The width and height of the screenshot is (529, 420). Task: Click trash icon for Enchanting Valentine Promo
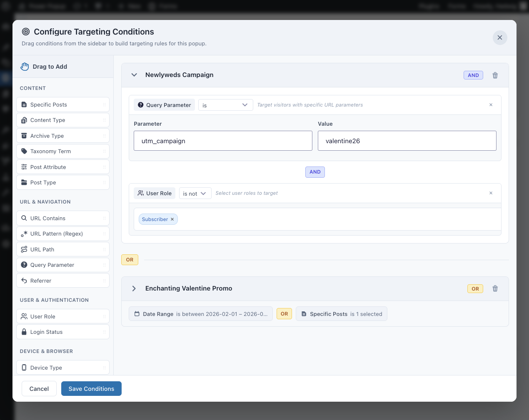[495, 288]
